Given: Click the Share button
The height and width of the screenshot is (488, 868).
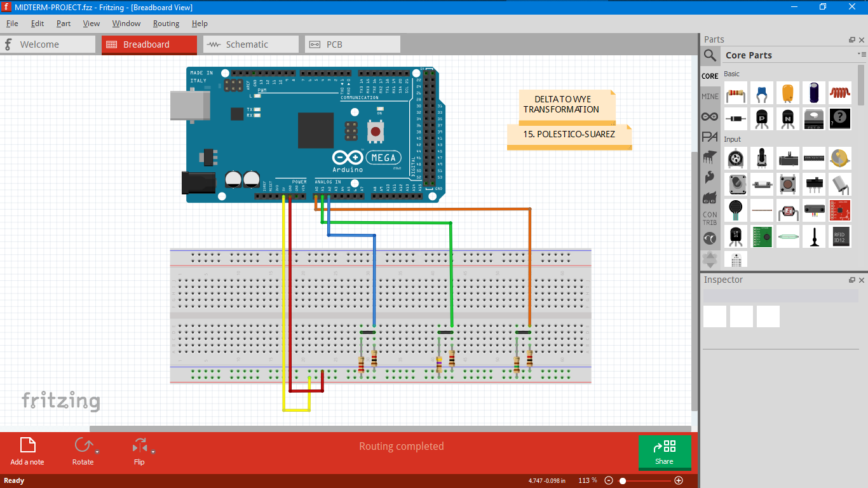Looking at the screenshot, I should pos(664,452).
